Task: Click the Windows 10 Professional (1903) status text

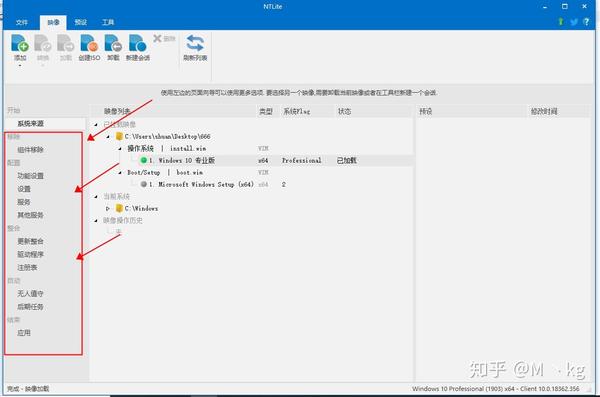Action: [496, 389]
